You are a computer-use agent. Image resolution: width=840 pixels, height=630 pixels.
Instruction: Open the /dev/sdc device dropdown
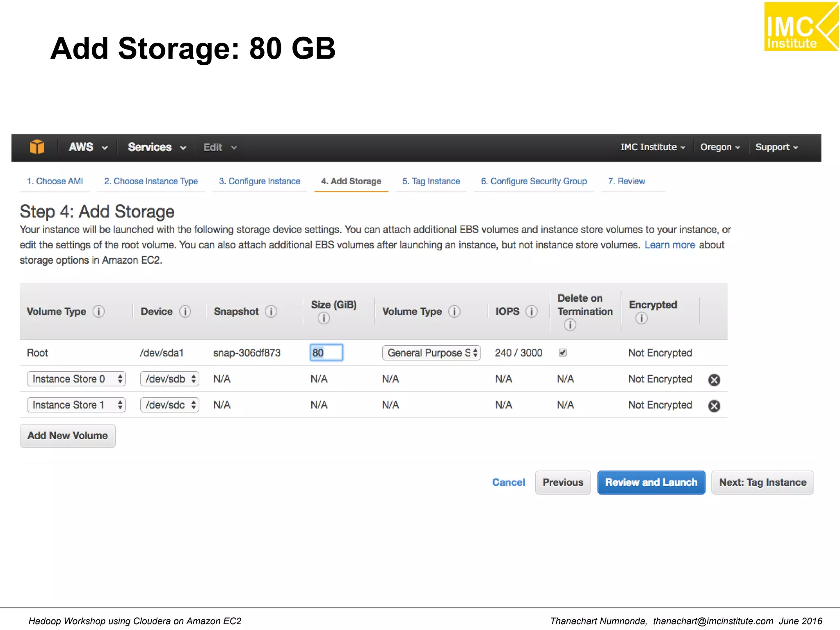(169, 405)
